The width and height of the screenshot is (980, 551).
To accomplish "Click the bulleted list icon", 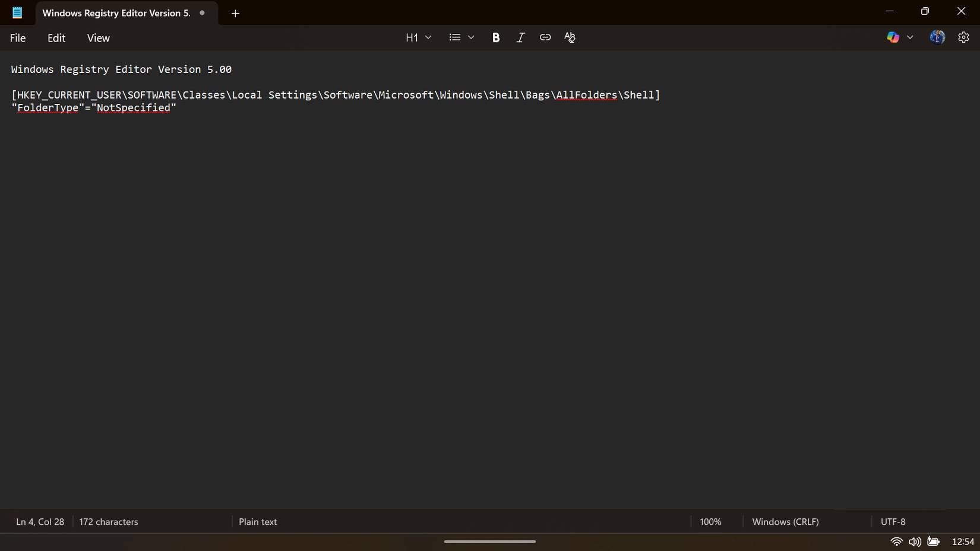I will tap(455, 37).
